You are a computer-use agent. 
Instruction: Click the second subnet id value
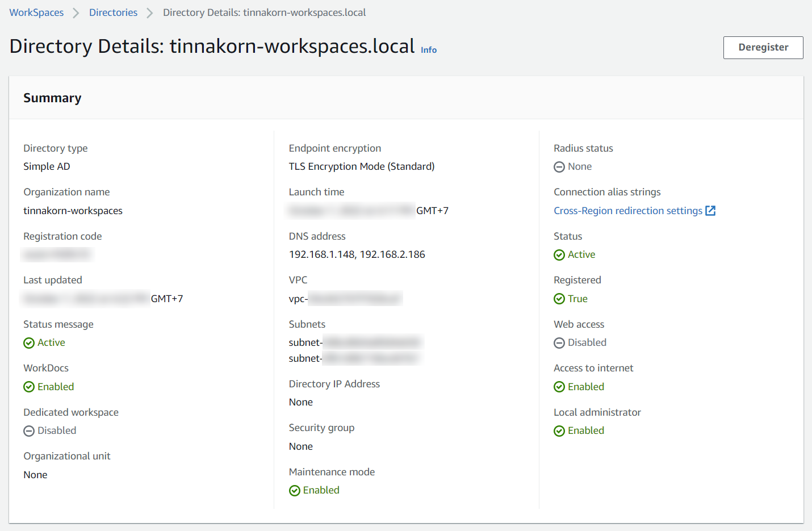pos(354,358)
